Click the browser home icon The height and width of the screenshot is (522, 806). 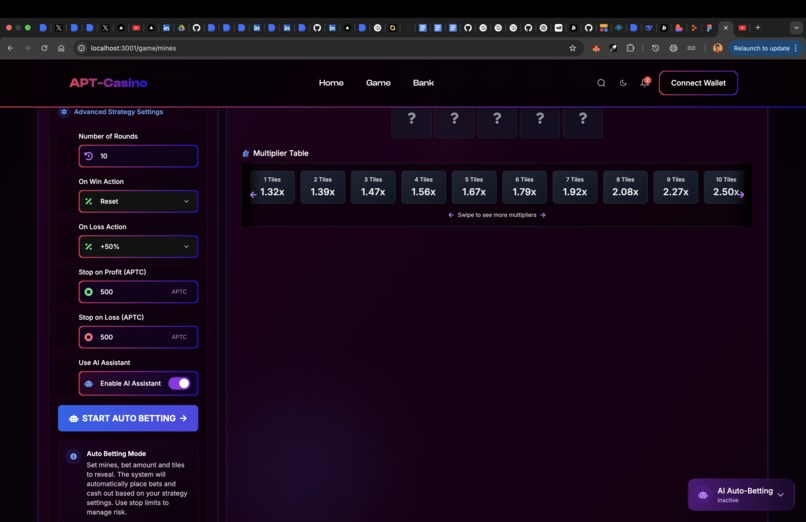point(61,48)
